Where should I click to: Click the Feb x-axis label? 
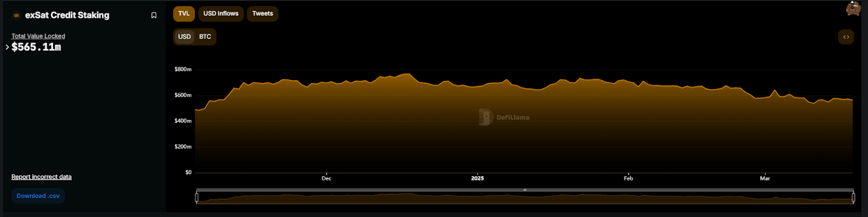pos(628,178)
